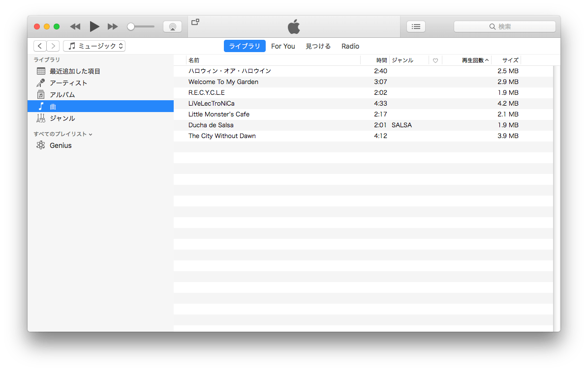Switch to MiniPlayer using the small window icon
Viewport: 588px width, 371px height.
click(x=195, y=22)
